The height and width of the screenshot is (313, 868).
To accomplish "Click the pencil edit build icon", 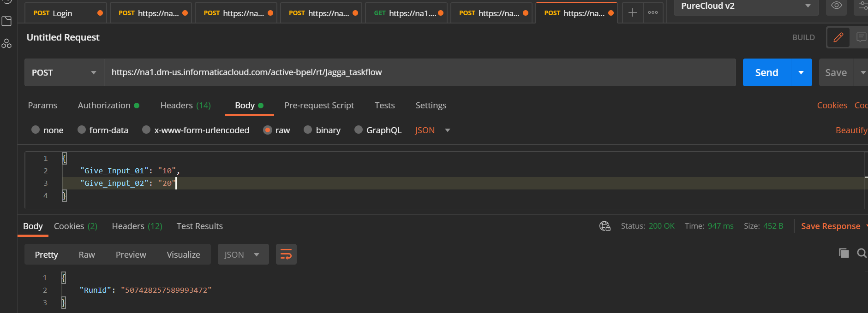I will point(838,37).
